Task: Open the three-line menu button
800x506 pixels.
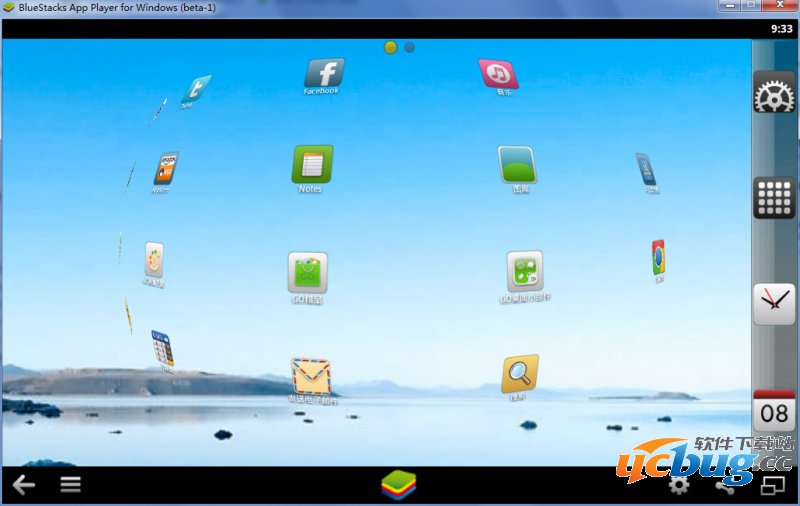Action: coord(70,485)
